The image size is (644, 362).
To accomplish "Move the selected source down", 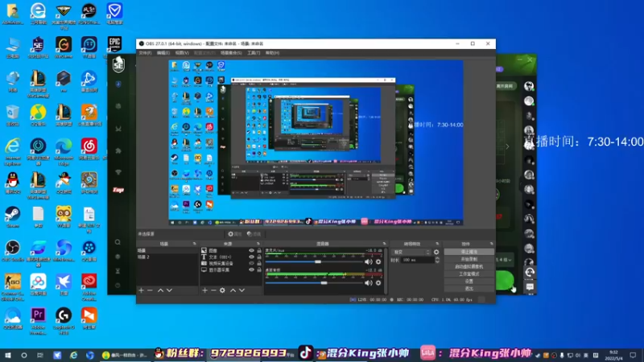I will (242, 290).
